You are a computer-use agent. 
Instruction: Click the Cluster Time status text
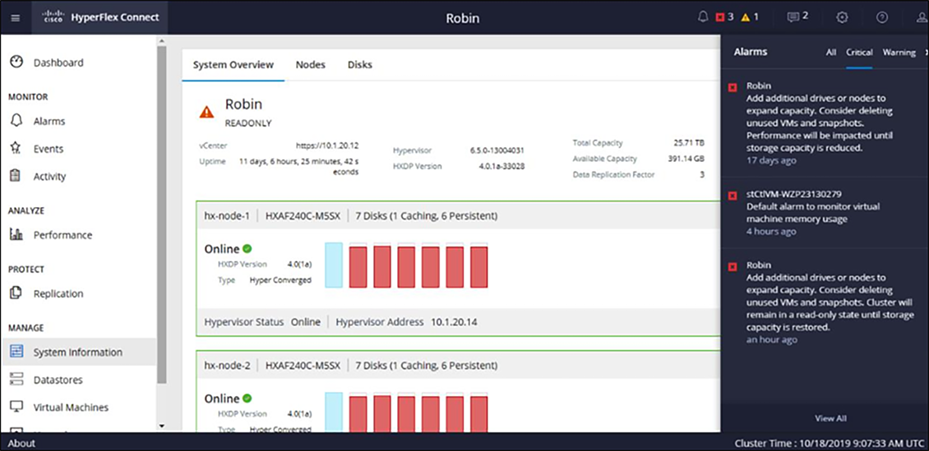[829, 443]
